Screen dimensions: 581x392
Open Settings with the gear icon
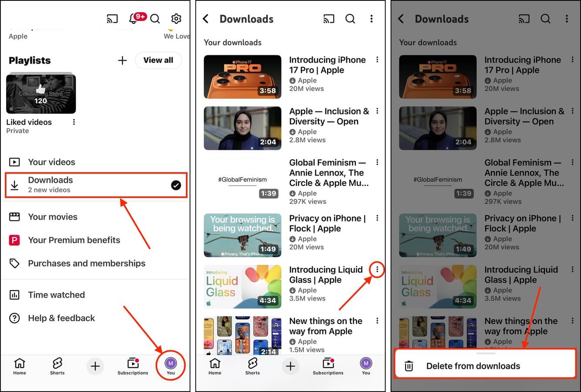click(x=176, y=19)
